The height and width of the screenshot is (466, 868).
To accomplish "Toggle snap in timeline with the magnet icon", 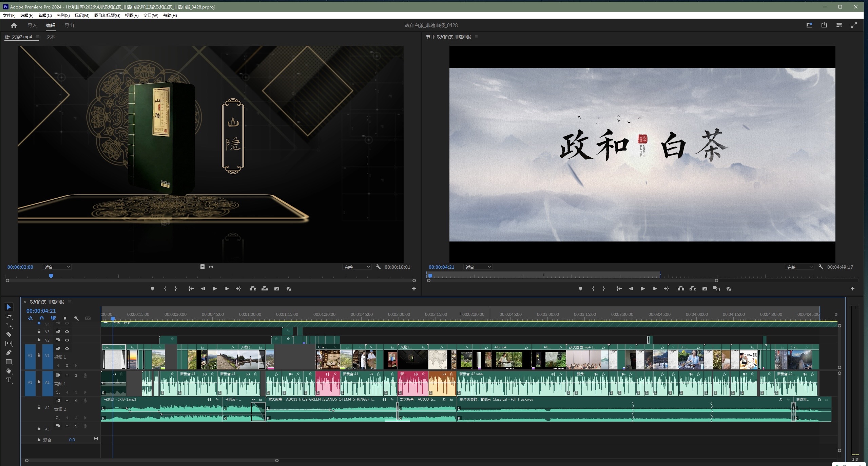I will pos(42,318).
